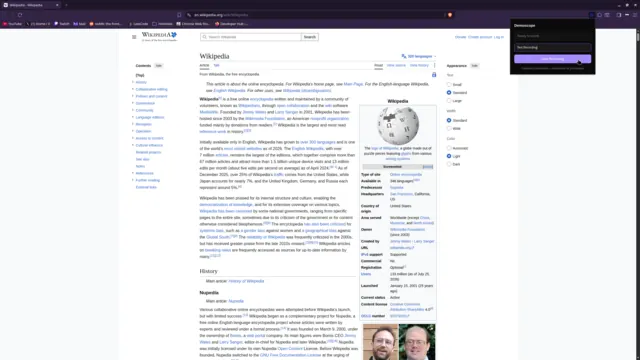This screenshot has height=360, width=640.
Task: Open the Twitch bookmark
Action: tap(62, 24)
